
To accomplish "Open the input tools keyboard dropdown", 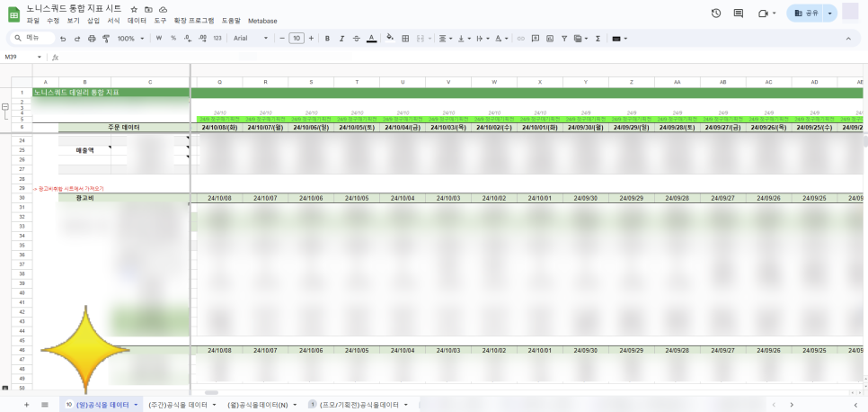I will point(619,39).
